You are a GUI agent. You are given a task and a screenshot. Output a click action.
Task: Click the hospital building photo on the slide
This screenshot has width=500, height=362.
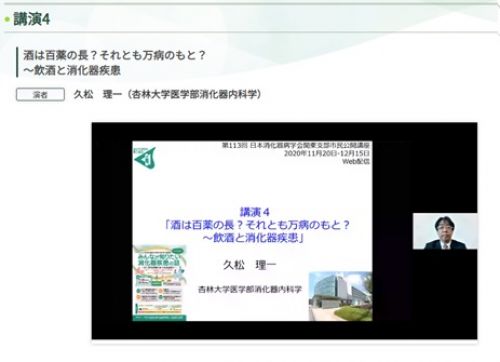click(340, 296)
